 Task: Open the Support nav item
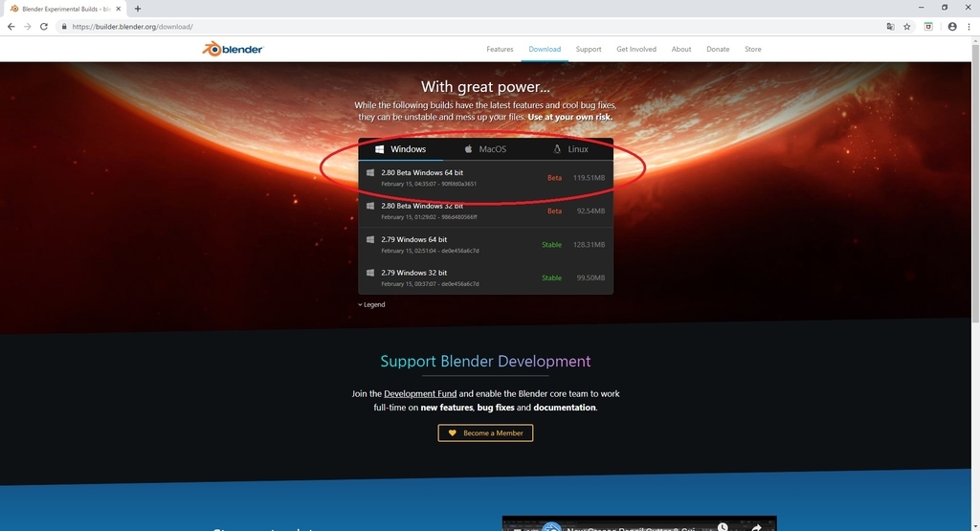pyautogui.click(x=589, y=49)
